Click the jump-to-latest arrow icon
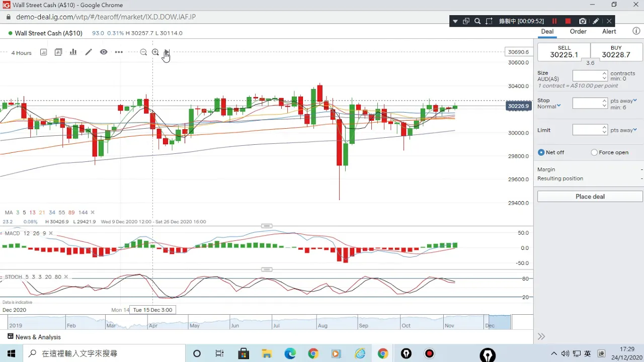Screen dimensions: 644x362 pyautogui.click(x=167, y=52)
